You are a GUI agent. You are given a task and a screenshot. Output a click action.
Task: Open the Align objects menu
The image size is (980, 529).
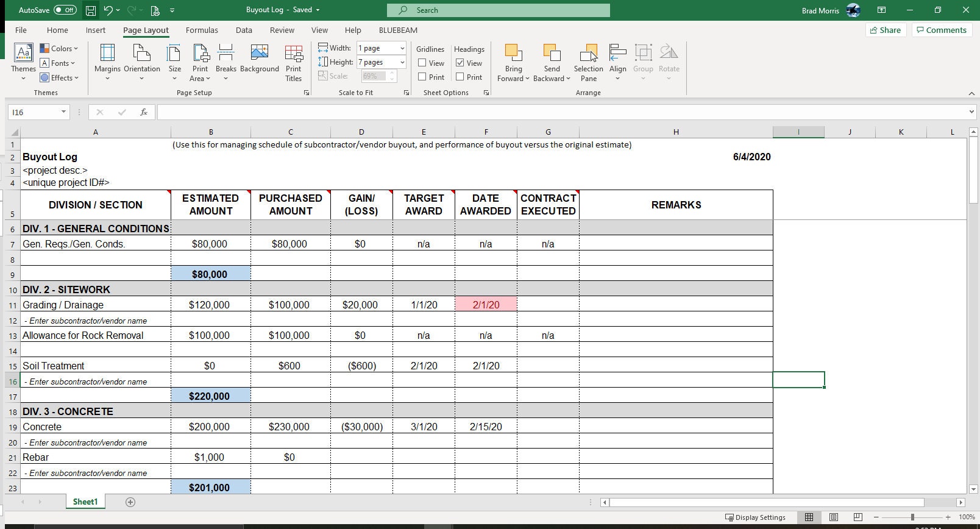click(x=618, y=62)
